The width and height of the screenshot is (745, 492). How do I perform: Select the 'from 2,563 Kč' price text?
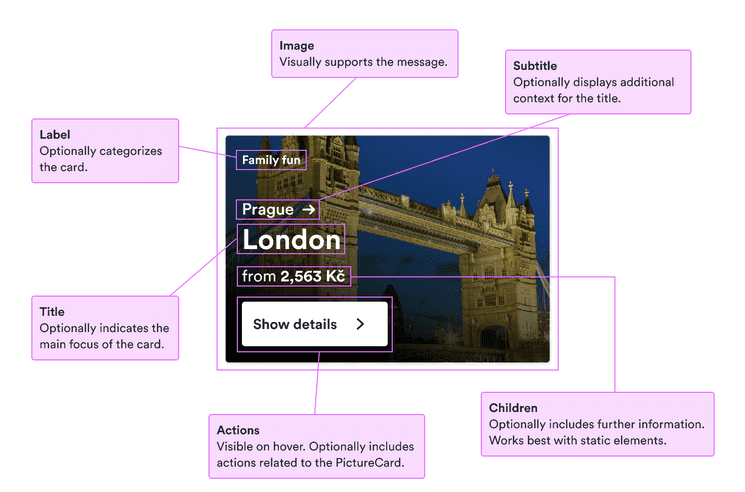(x=294, y=276)
